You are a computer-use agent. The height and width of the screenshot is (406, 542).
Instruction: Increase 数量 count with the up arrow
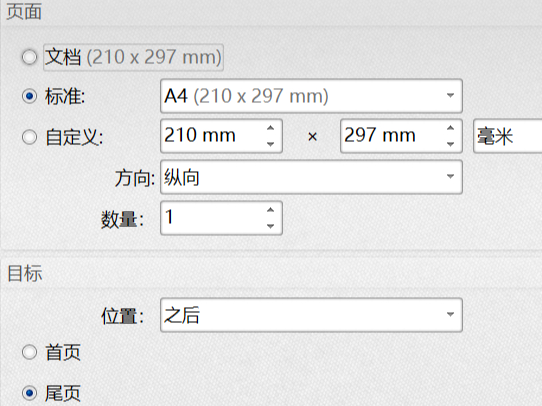pos(271,210)
